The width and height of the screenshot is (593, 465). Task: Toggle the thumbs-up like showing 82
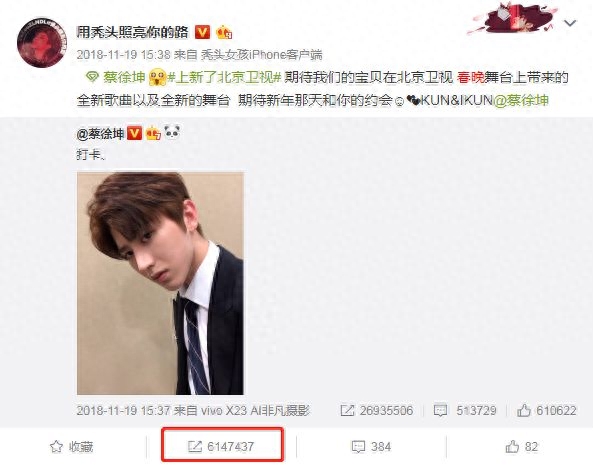522,447
